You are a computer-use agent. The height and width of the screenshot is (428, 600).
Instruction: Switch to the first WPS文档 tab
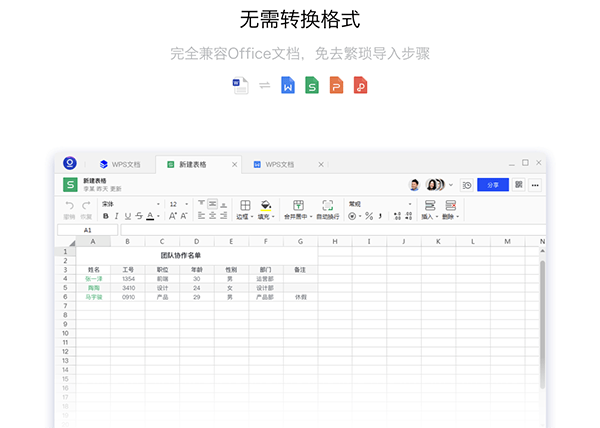click(124, 163)
